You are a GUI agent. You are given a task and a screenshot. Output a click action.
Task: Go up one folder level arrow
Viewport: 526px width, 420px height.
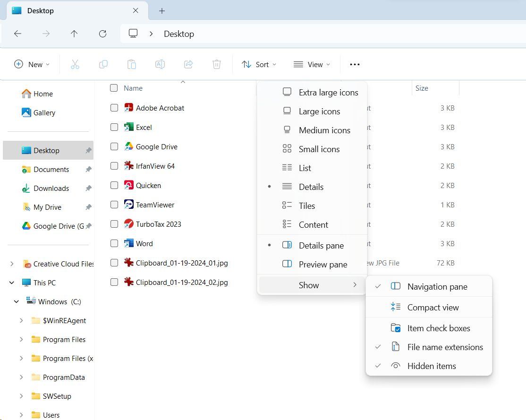pos(74,34)
